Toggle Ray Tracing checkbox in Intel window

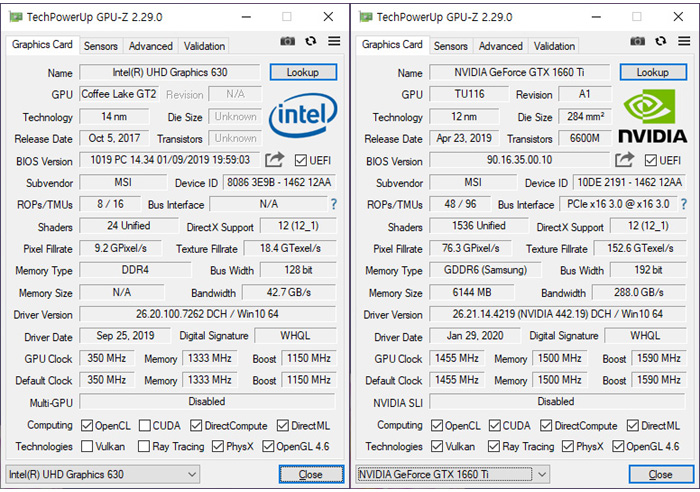click(x=144, y=446)
